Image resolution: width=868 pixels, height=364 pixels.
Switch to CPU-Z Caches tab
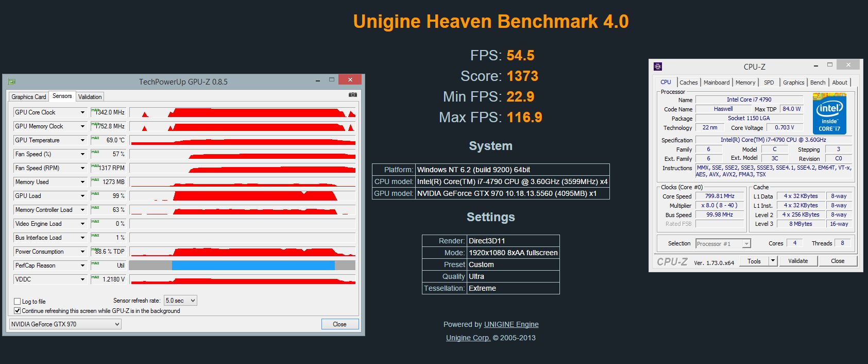(688, 82)
